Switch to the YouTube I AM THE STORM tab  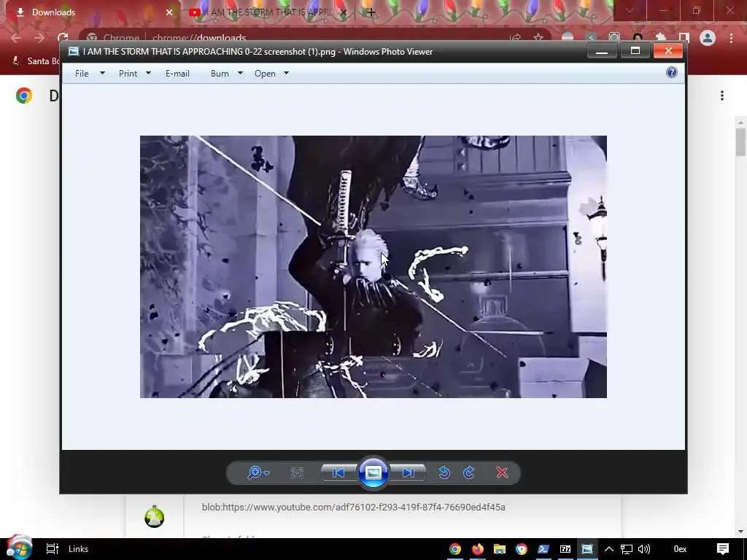coord(267,12)
